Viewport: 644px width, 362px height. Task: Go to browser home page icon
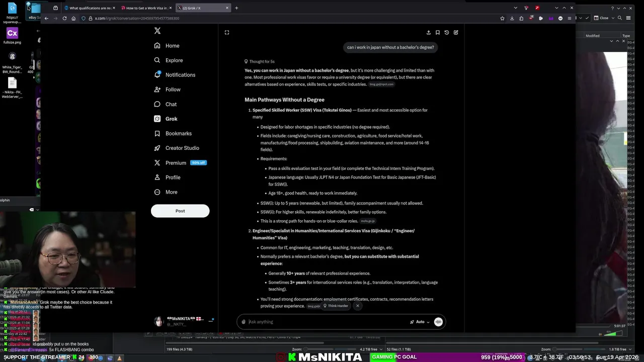pos(73,18)
